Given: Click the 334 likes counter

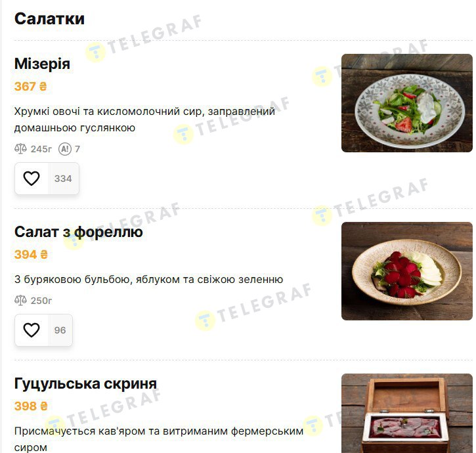Looking at the screenshot, I should tap(63, 178).
